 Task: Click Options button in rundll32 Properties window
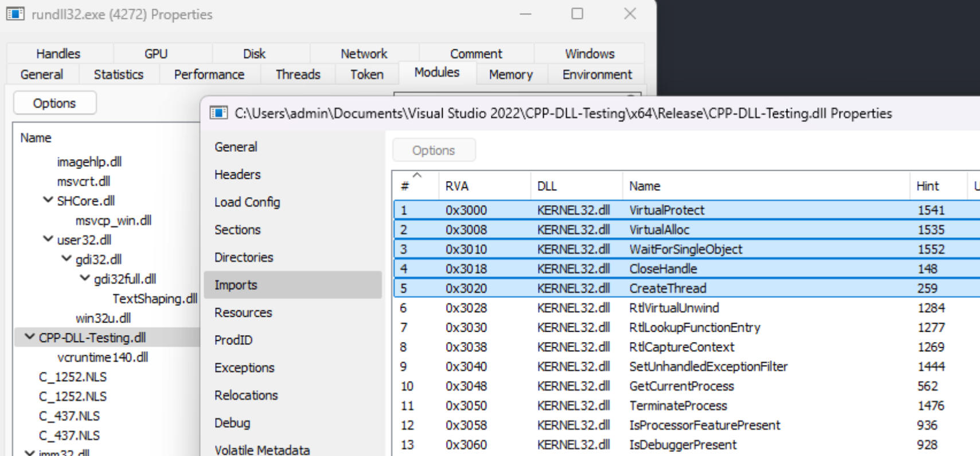[54, 103]
